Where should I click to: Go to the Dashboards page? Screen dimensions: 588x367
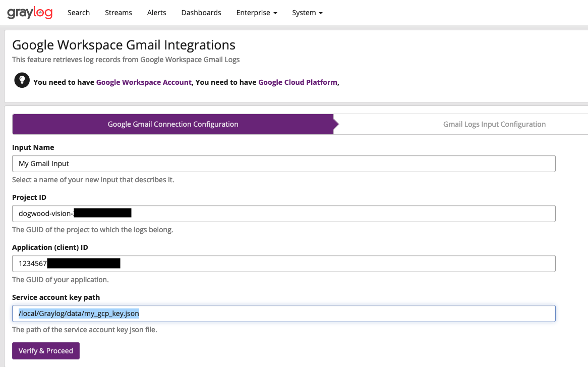pos(201,13)
